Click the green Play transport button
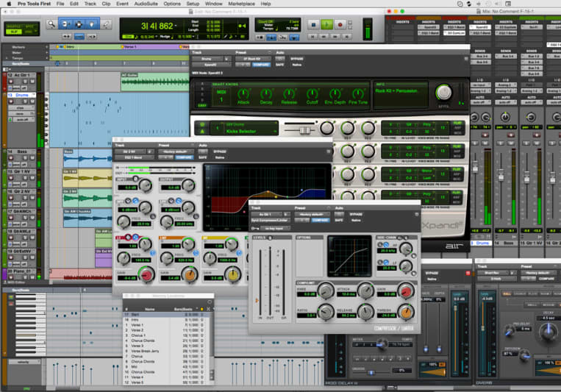 point(326,25)
